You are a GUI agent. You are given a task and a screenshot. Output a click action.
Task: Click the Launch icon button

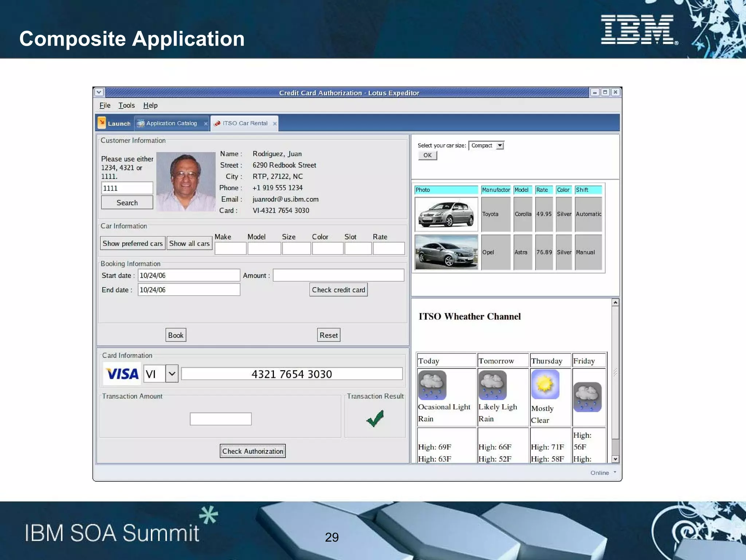102,123
